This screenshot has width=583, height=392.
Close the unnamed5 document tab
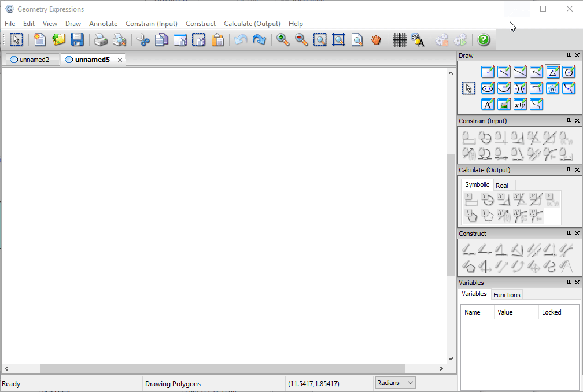point(120,60)
